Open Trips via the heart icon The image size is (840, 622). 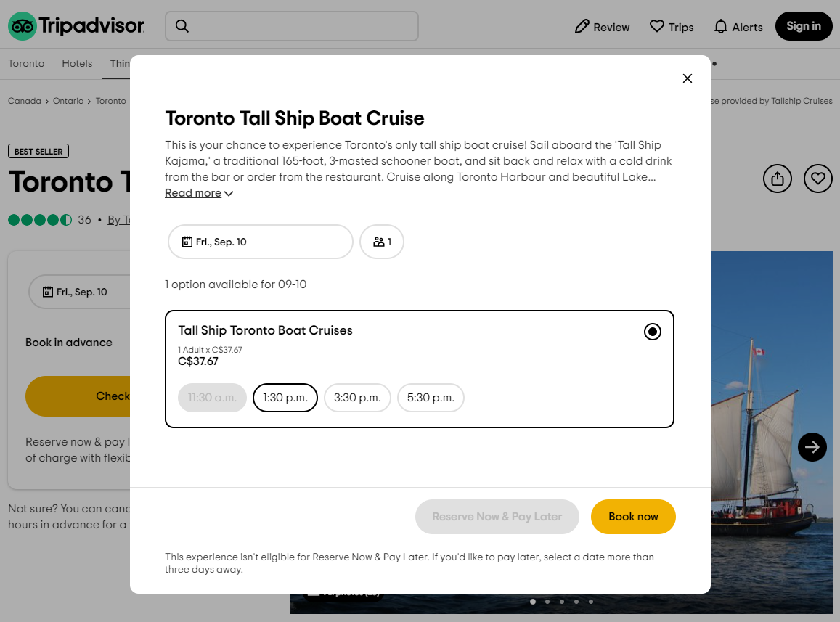[x=672, y=27]
